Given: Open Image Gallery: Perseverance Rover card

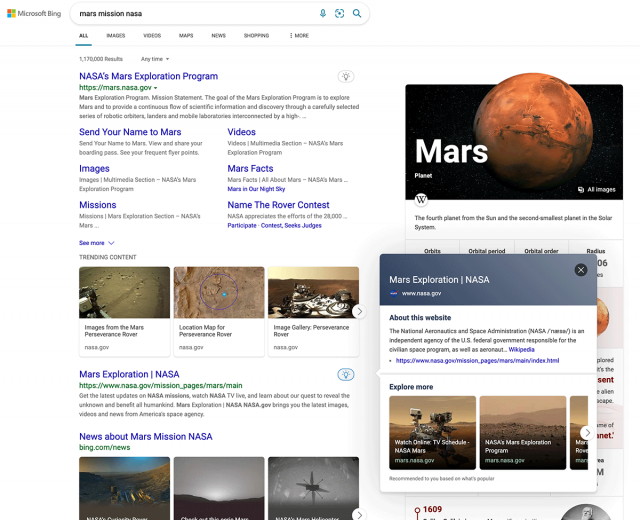Looking at the screenshot, I should click(313, 312).
